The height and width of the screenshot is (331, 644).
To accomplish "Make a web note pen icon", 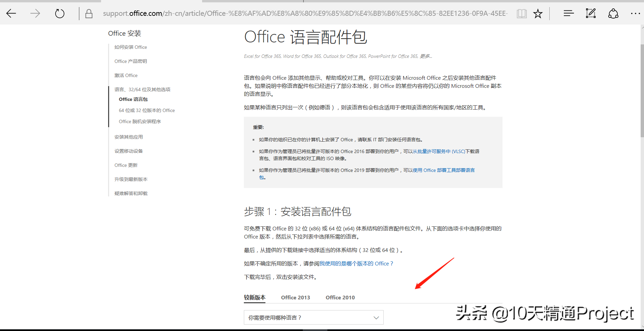I will click(591, 13).
